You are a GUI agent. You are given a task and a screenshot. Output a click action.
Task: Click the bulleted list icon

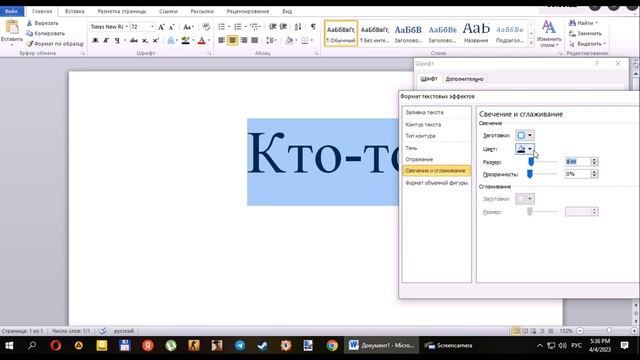tap(222, 27)
